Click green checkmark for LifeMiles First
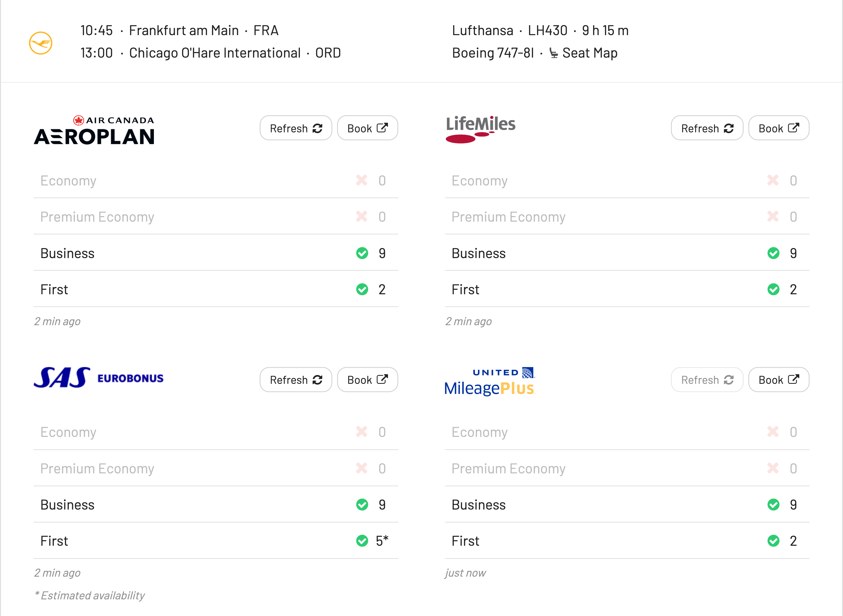 click(x=773, y=289)
